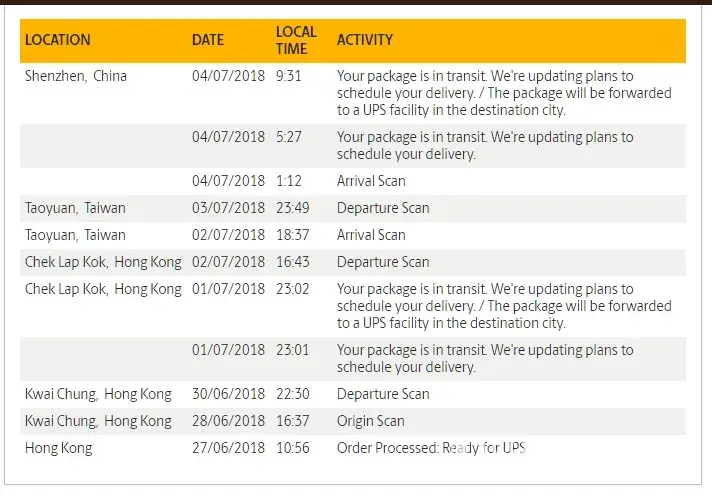712x501 pixels.
Task: Select the Arrival Scan at 1:12
Action: (371, 181)
